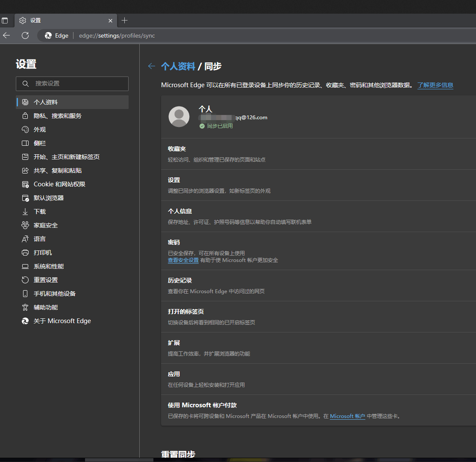476x462 pixels.
Task: Open 个人资料 in settings sidebar
Action: 72,102
